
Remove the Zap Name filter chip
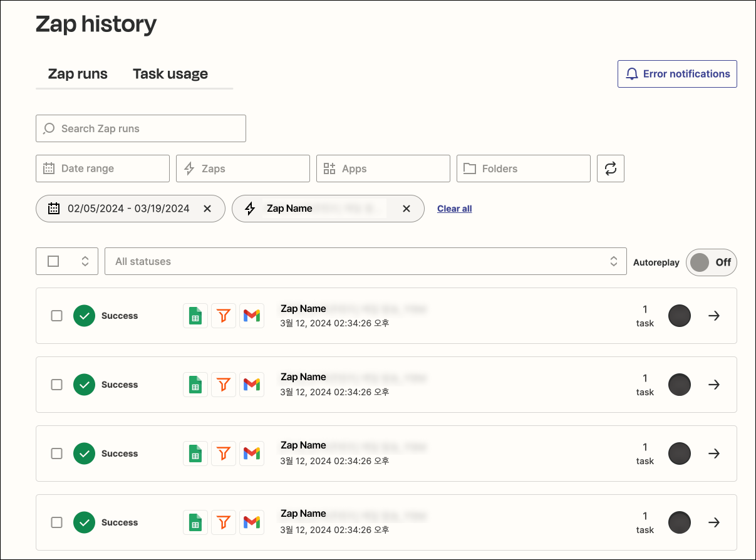(x=406, y=209)
